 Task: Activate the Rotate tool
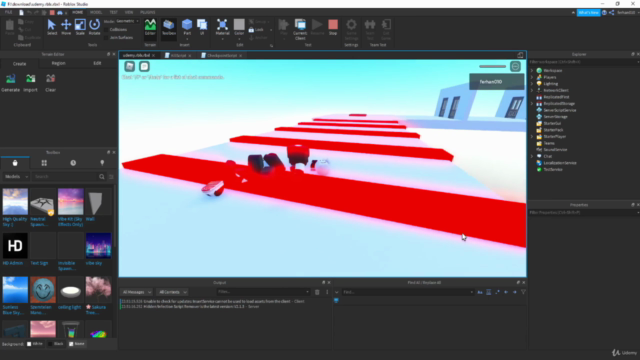(94, 27)
